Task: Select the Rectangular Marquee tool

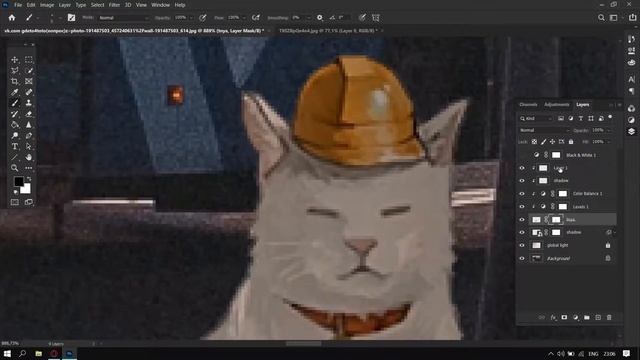Action: (29, 60)
